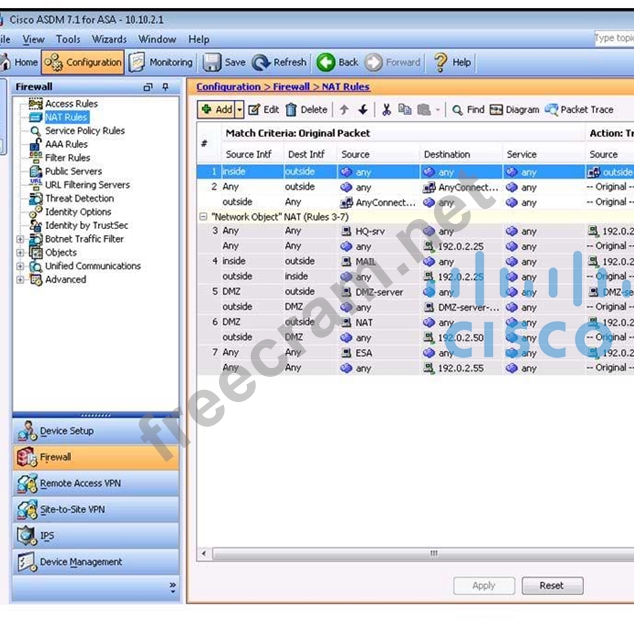The image size is (634, 634).
Task: Open the Wizards menu
Action: pyautogui.click(x=109, y=39)
